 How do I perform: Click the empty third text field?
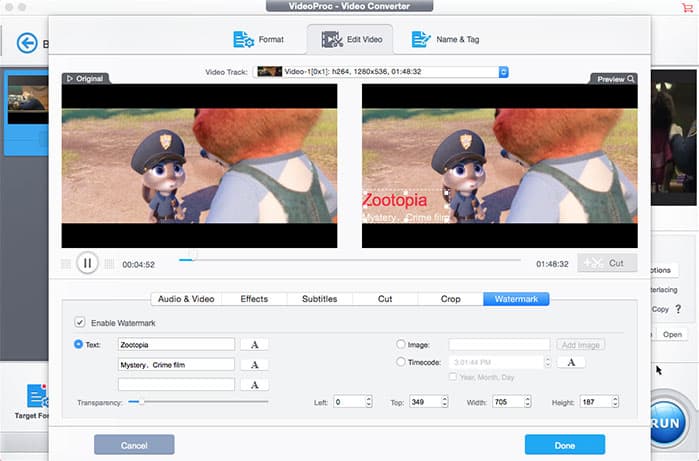point(176,384)
